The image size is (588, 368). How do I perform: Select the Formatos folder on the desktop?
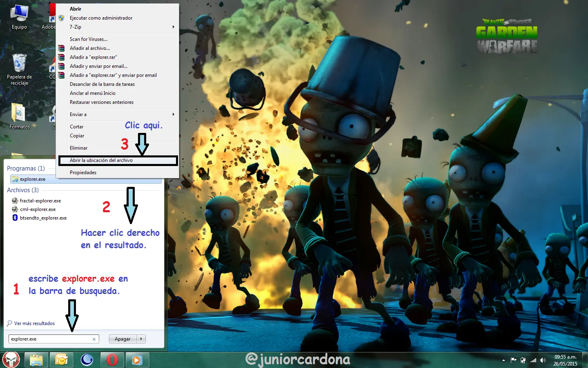(19, 116)
